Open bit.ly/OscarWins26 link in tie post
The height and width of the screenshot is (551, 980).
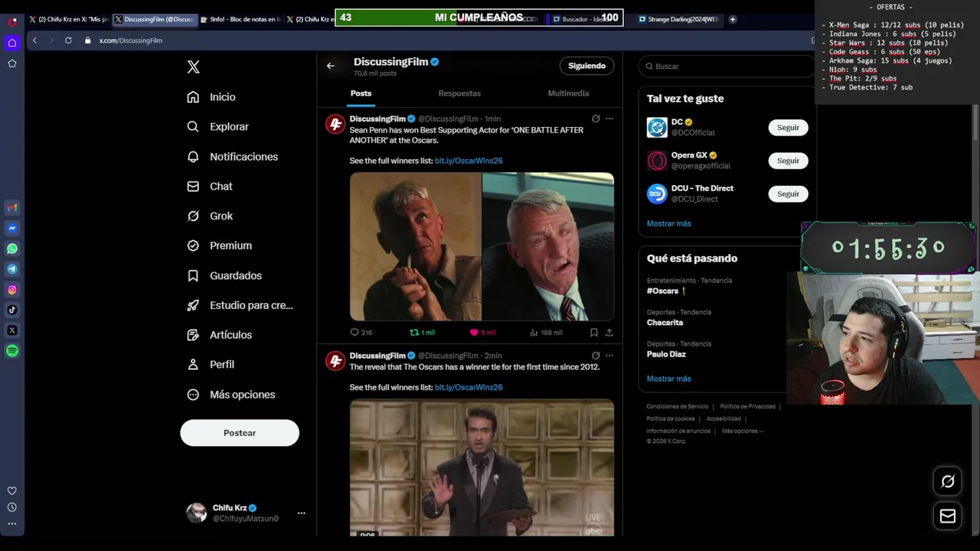coord(469,387)
